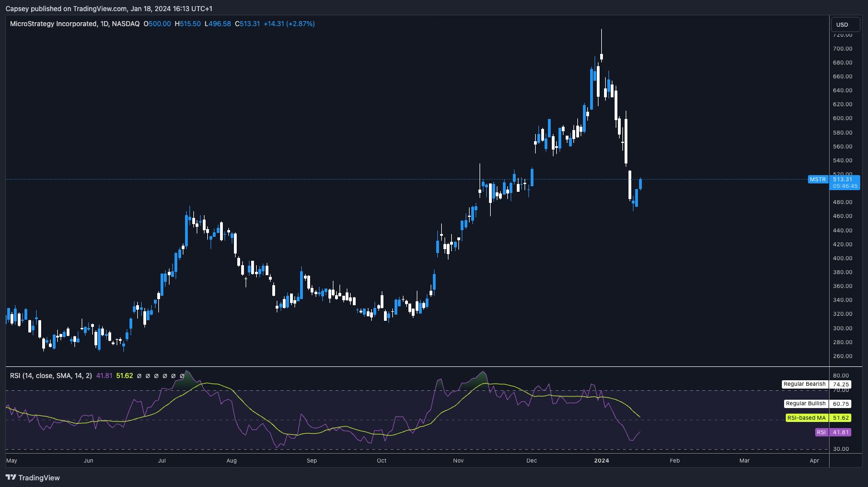Click the MicroStrategy Incorporated symbol title
The height and width of the screenshot is (487, 868).
click(53, 24)
